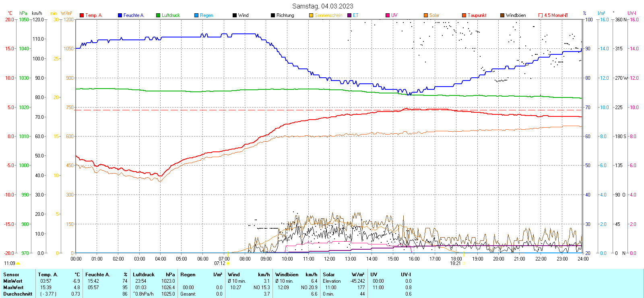This screenshot has height=298, width=644.
Task: Toggle the 4.5 Monat-Ø hollow legend box
Action: [x=541, y=15]
